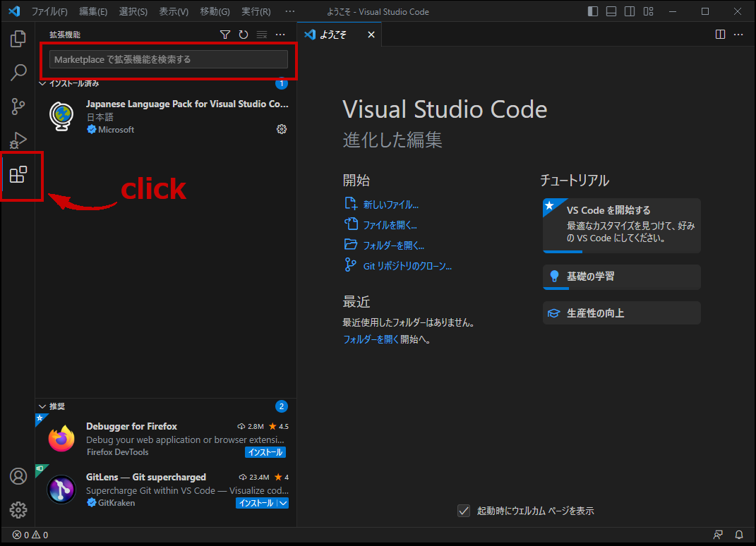The height and width of the screenshot is (546, 756).
Task: Collapse the recommended extensions section
Action: [x=42, y=406]
